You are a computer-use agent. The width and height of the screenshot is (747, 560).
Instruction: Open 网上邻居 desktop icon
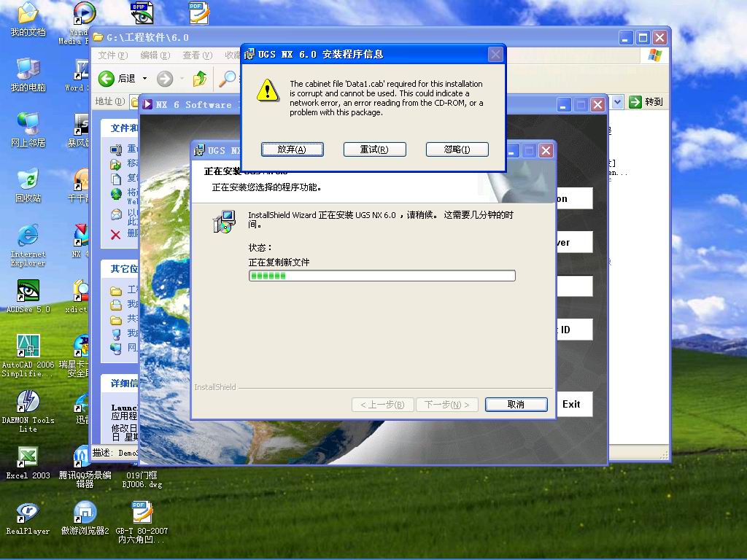28,130
